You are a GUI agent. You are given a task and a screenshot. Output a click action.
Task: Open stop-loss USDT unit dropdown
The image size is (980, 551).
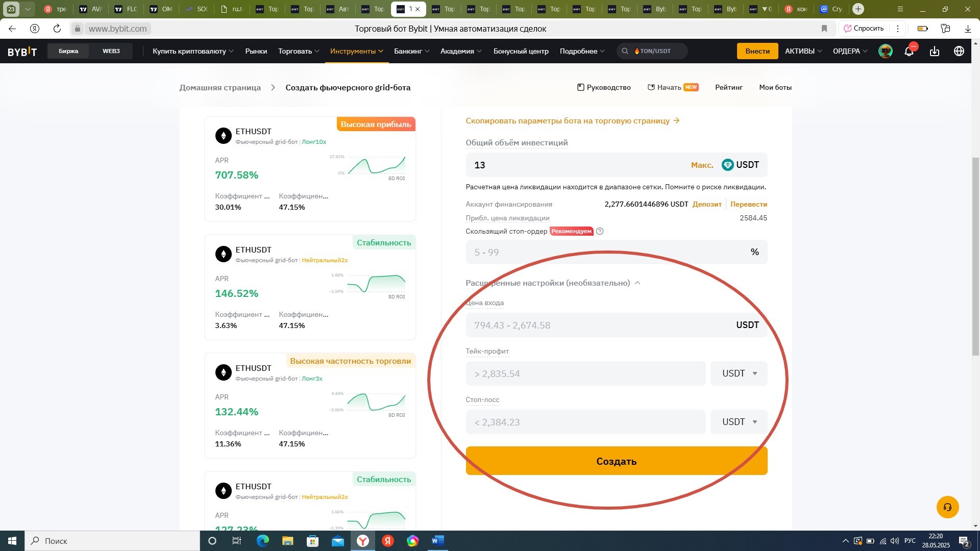(x=739, y=422)
